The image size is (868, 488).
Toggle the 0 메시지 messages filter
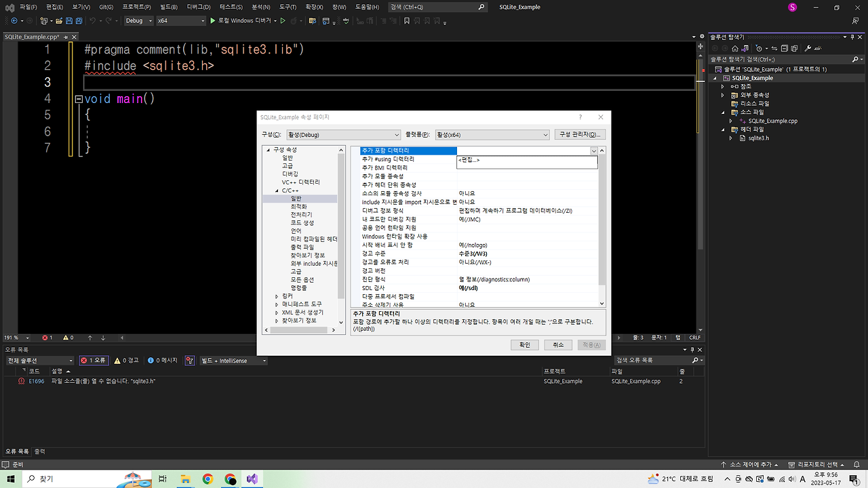[x=163, y=361]
